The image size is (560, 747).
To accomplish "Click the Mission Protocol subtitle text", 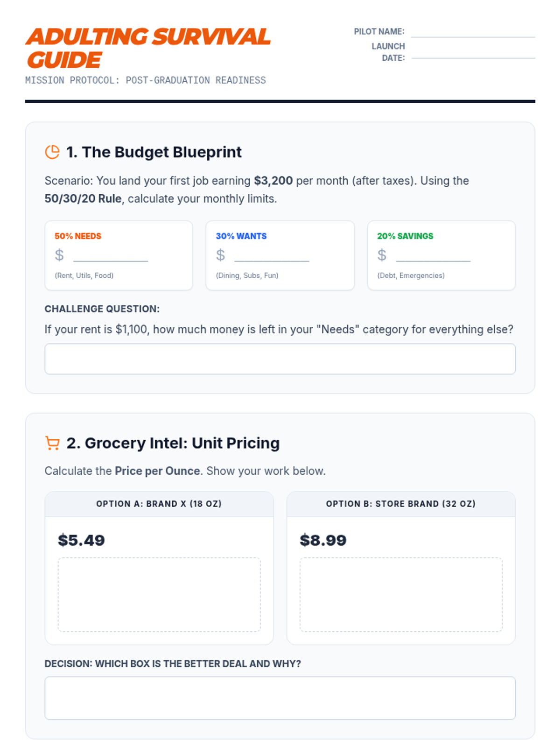I will pos(146,80).
